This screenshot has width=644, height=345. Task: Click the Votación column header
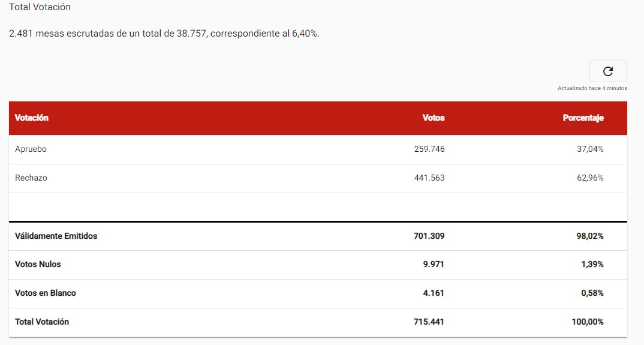[32, 118]
